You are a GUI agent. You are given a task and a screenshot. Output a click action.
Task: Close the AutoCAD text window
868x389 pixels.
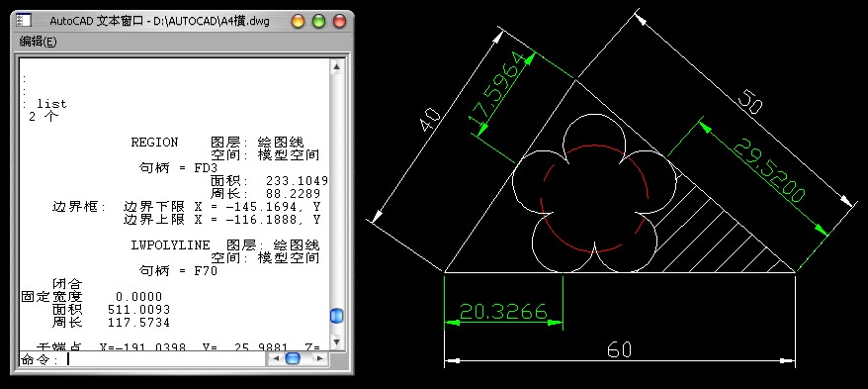339,22
